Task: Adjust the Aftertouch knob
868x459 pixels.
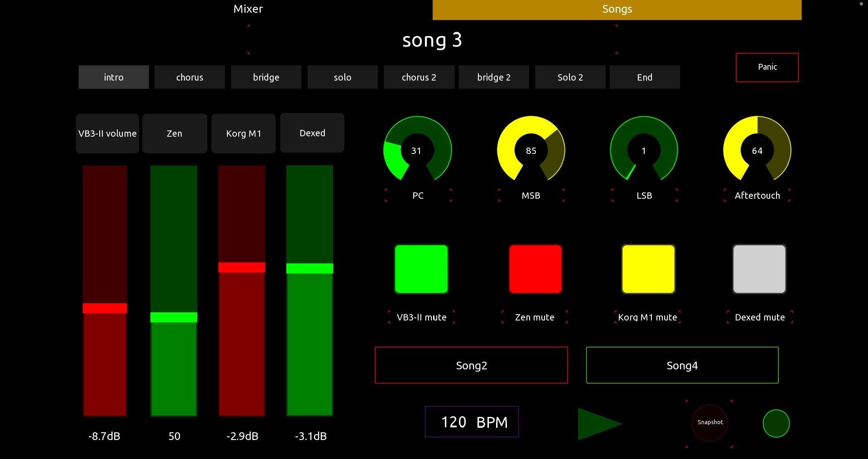Action: (x=757, y=151)
